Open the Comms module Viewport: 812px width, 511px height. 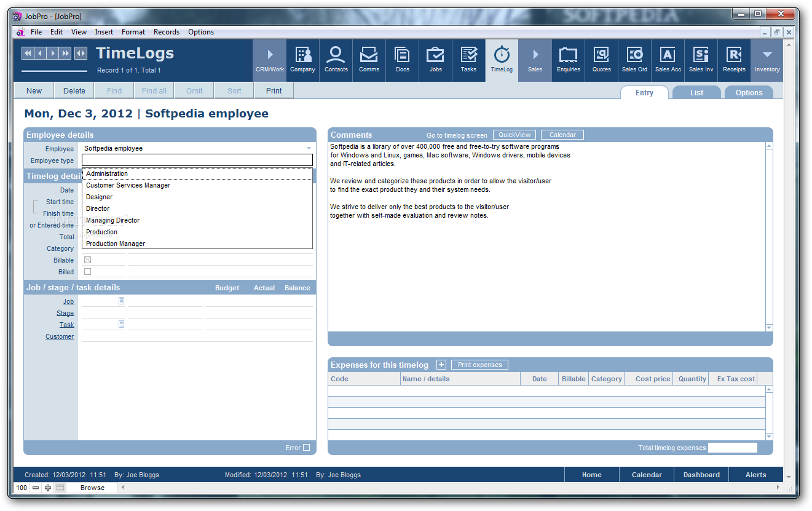[369, 60]
